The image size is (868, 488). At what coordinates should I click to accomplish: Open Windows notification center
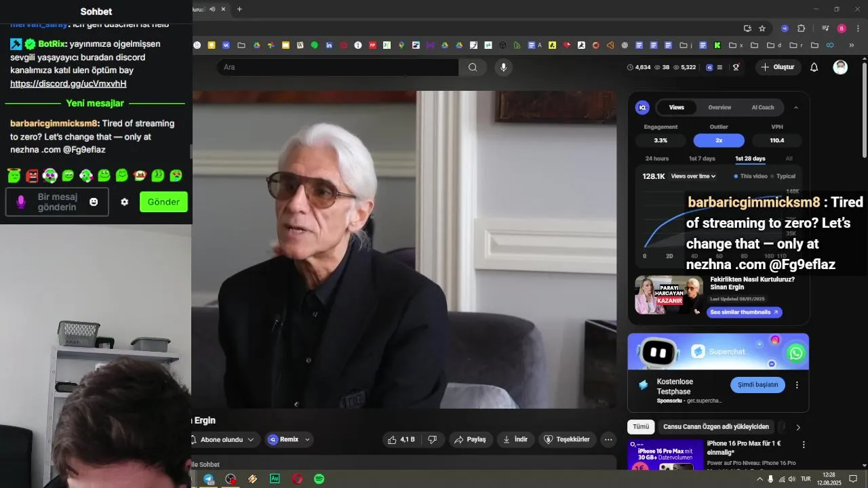click(x=853, y=479)
